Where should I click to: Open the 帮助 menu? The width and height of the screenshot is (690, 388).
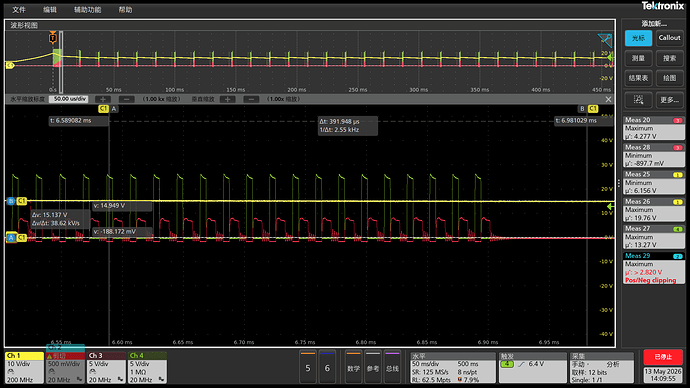[125, 9]
